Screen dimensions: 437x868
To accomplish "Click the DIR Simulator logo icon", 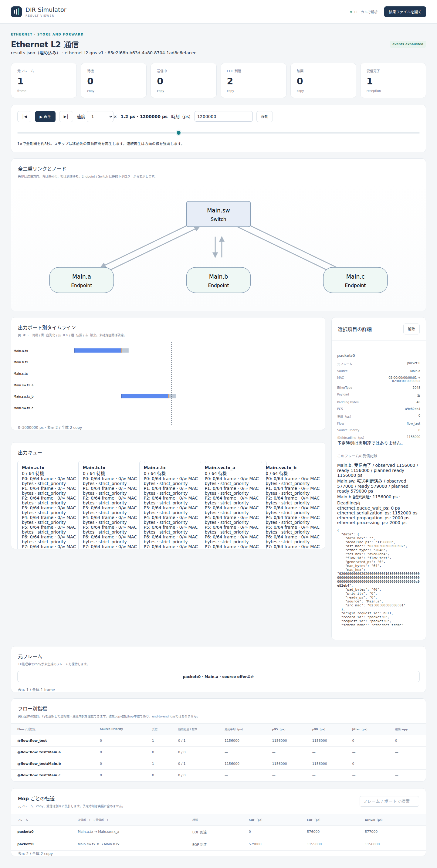I will [x=16, y=12].
